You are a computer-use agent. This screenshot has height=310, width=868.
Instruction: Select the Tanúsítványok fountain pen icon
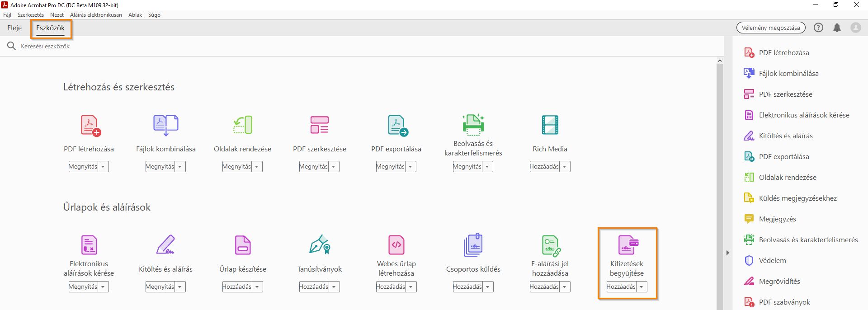tap(320, 244)
